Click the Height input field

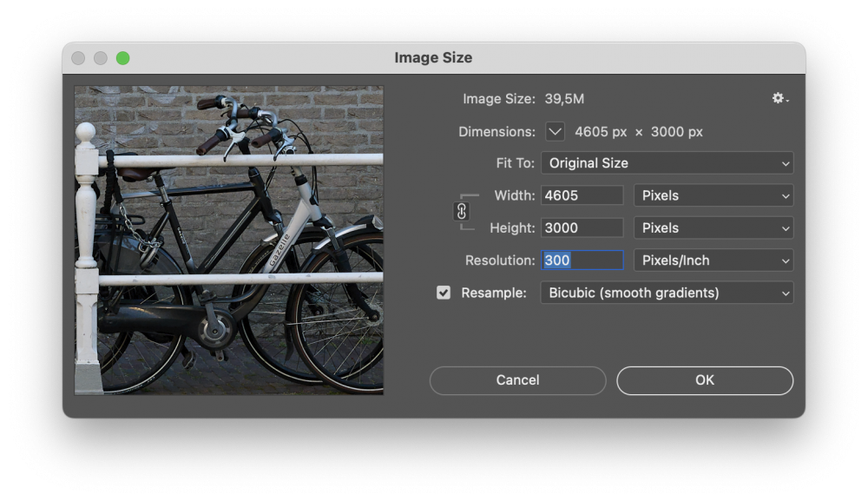(582, 228)
